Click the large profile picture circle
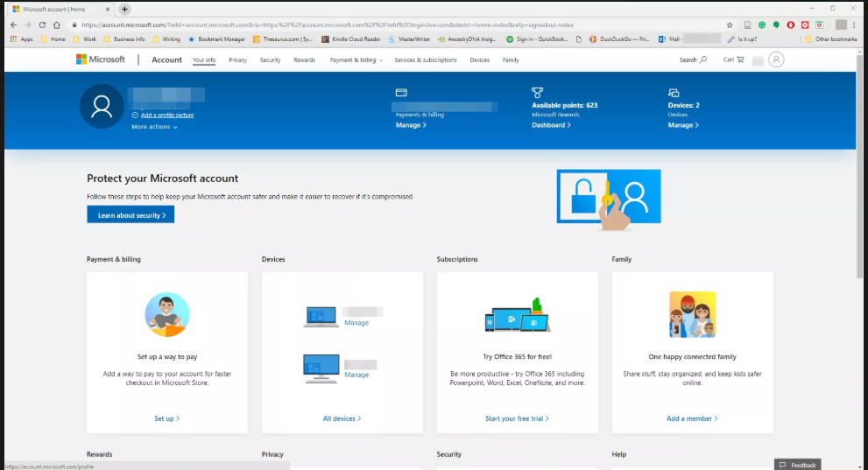868x470 pixels. [102, 106]
